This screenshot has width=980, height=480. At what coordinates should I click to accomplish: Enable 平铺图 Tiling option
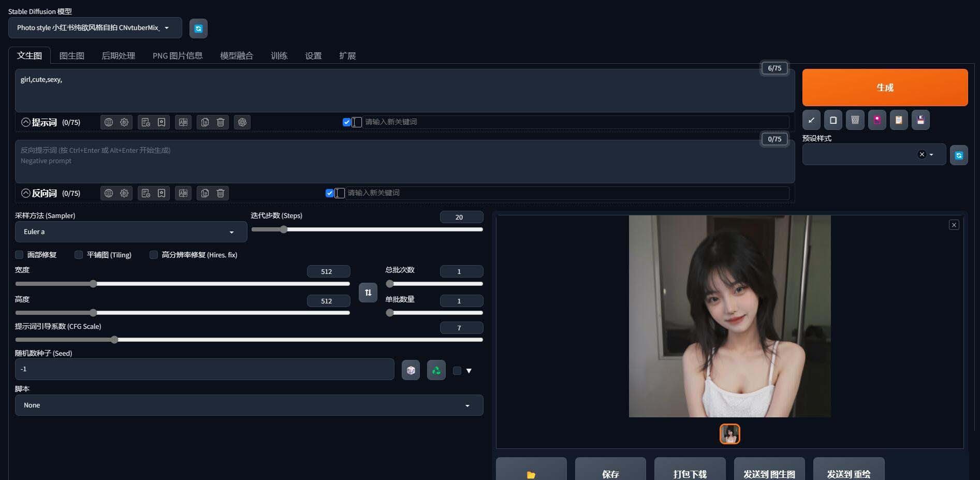click(79, 255)
